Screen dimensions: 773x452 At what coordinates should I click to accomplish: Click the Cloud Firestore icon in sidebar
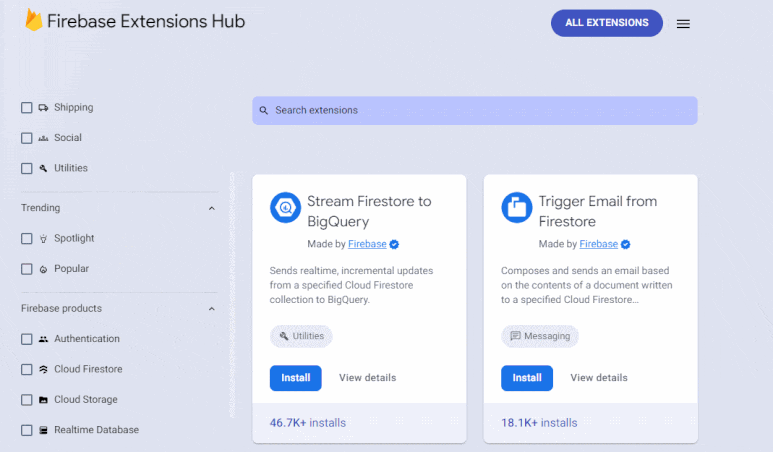click(x=43, y=369)
